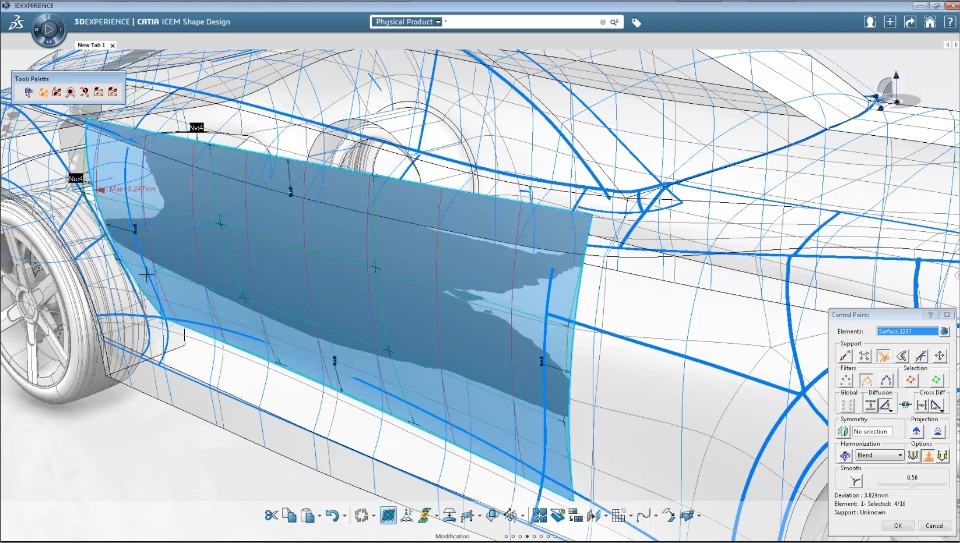The image size is (960, 543).
Task: Toggle the Symmetry plane button
Action: 843,431
